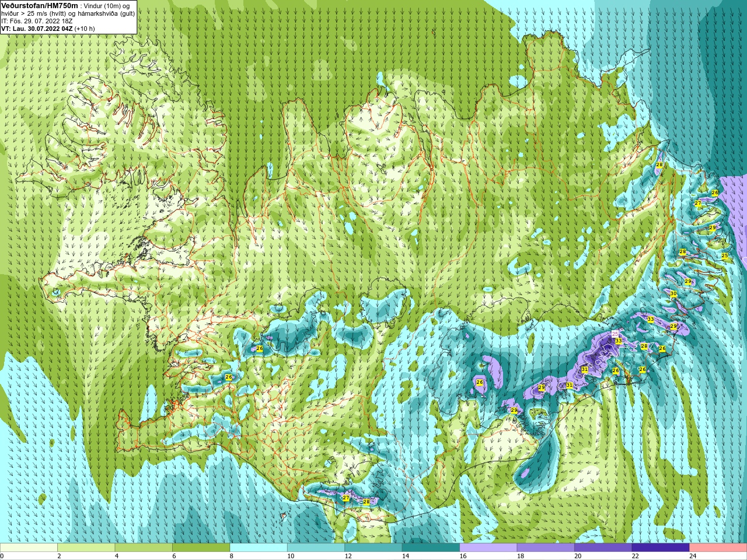The width and height of the screenshot is (747, 560).
Task: Click the pale yellow 0–2 m/s legend swatch
Action: point(29,548)
